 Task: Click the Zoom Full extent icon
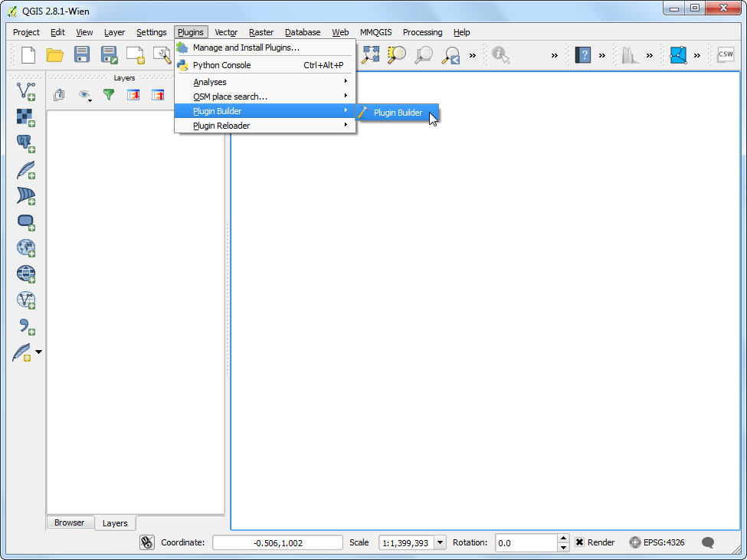pyautogui.click(x=370, y=54)
